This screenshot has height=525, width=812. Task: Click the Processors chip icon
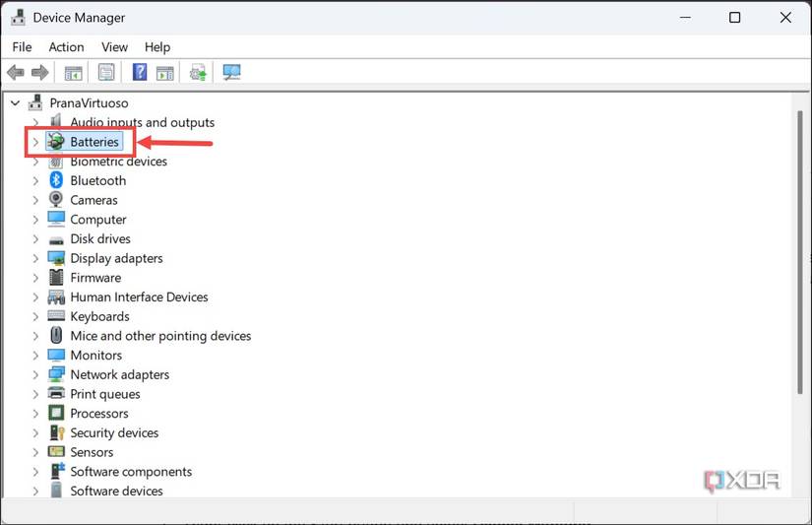pos(56,413)
